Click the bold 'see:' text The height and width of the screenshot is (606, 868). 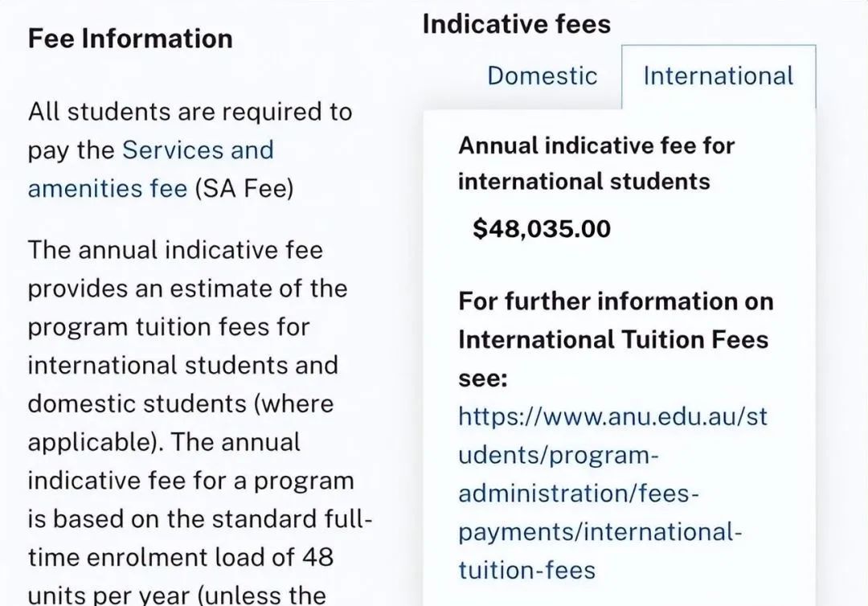click(483, 379)
